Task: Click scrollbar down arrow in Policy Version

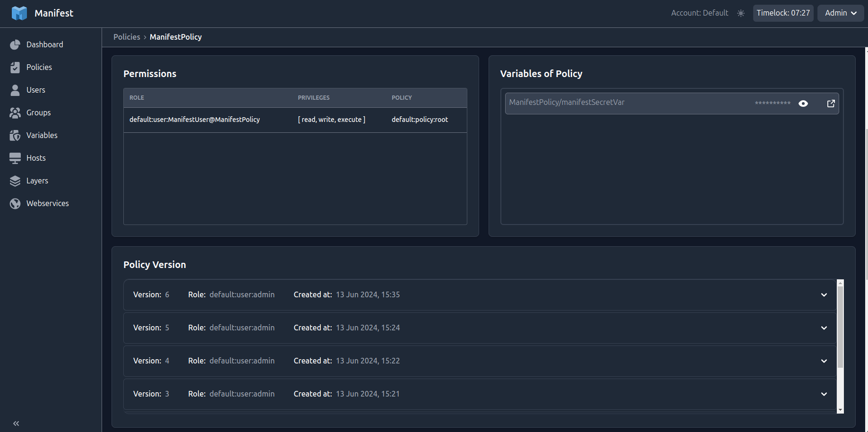Action: (x=840, y=410)
